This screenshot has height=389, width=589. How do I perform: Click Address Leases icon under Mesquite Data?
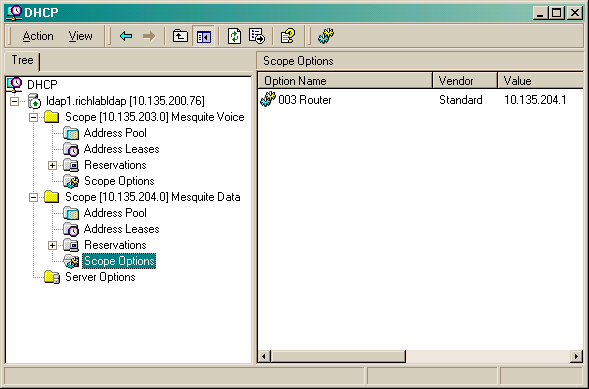[x=71, y=229]
